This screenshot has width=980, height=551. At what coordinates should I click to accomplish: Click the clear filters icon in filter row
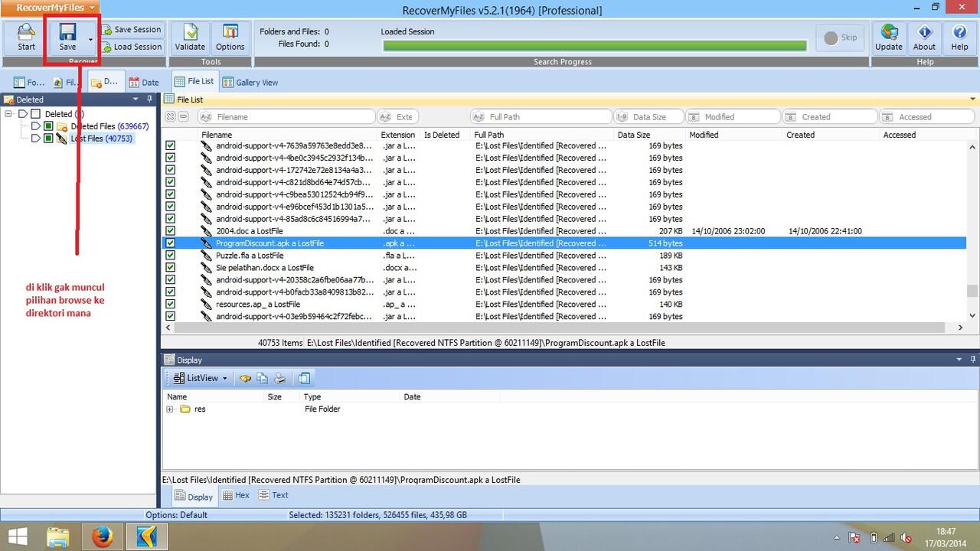[x=171, y=117]
